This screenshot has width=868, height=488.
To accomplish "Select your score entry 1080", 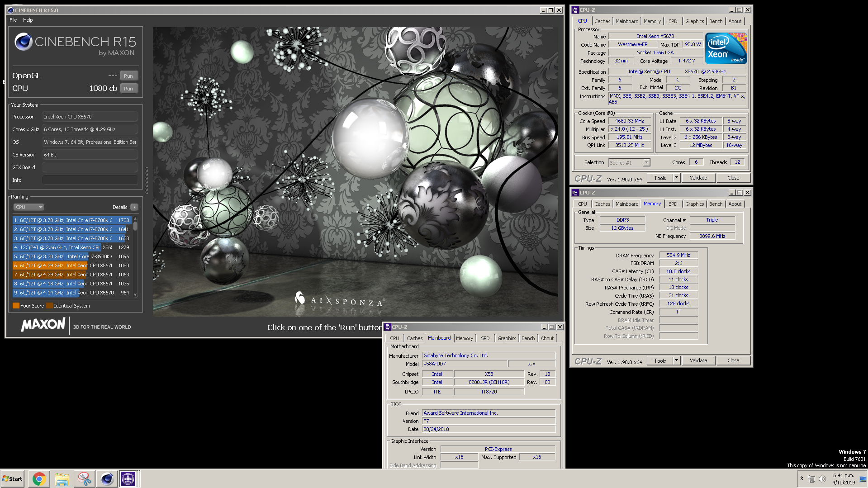I will pos(72,265).
